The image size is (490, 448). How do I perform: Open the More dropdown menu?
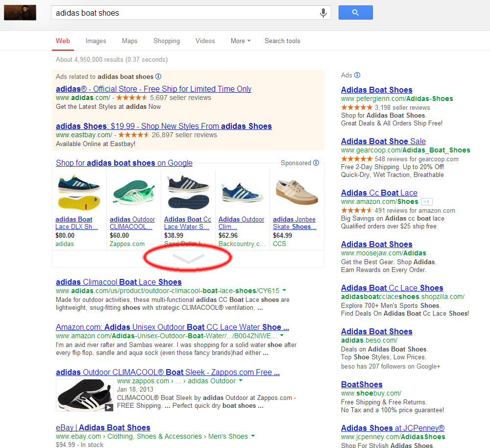(x=240, y=41)
